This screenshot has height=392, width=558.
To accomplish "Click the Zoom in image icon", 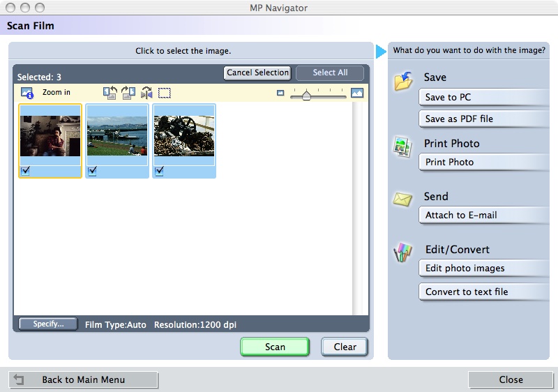I will click(27, 93).
